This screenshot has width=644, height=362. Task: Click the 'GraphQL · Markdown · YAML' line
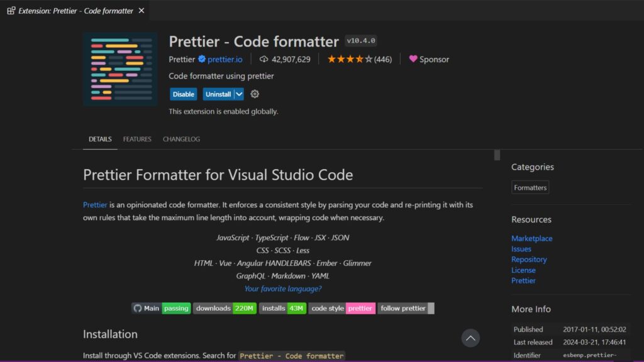tap(283, 276)
